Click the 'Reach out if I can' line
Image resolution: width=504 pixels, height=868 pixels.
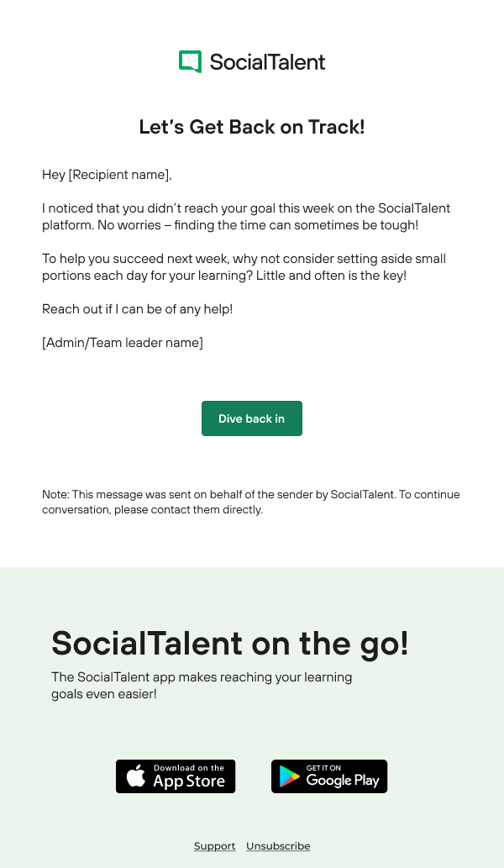click(x=137, y=309)
